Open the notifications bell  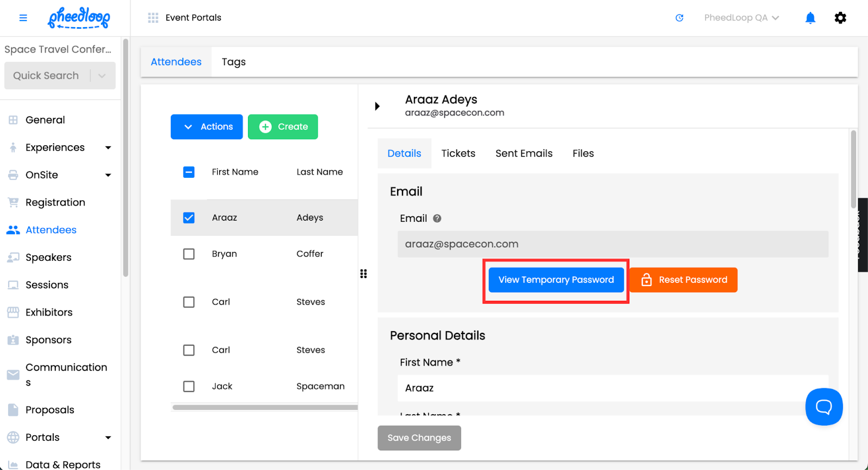coord(810,18)
